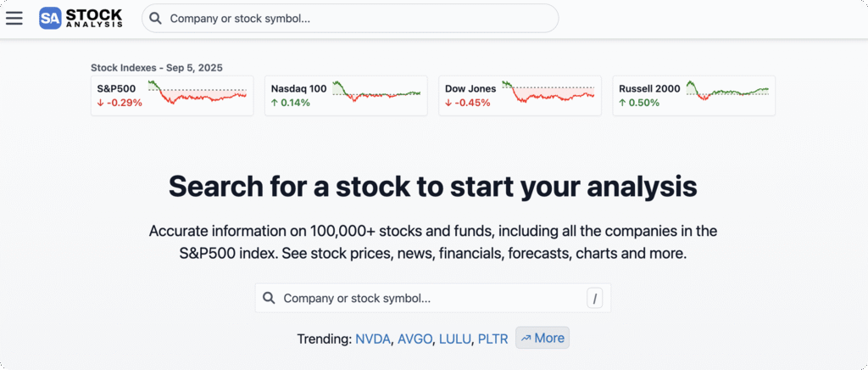Viewport: 868px width, 370px height.
Task: Open the trending AVGO stock link
Action: point(415,339)
